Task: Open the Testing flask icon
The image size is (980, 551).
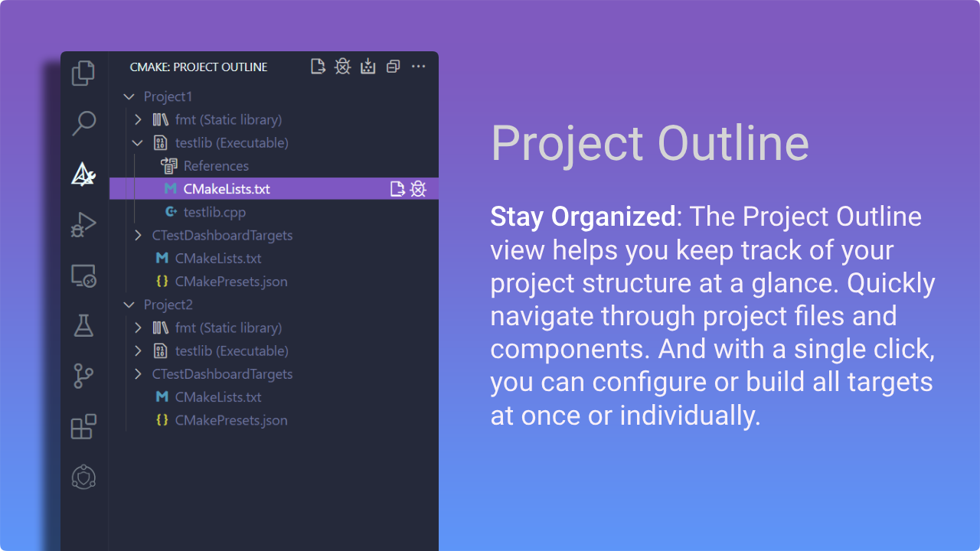Action: coord(83,326)
